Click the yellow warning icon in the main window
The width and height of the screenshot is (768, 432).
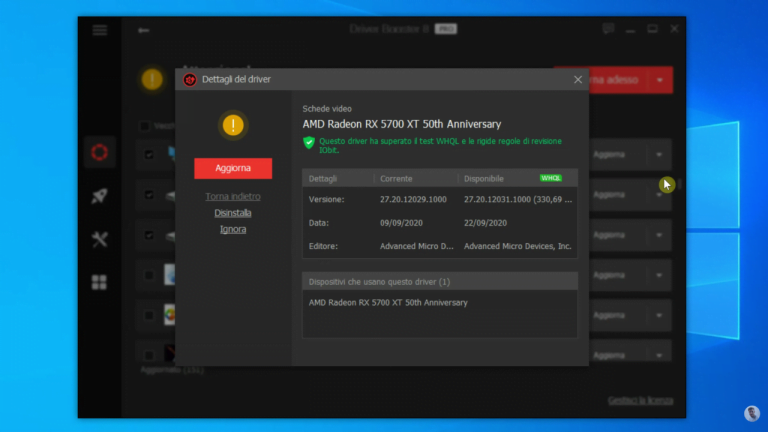tap(152, 79)
